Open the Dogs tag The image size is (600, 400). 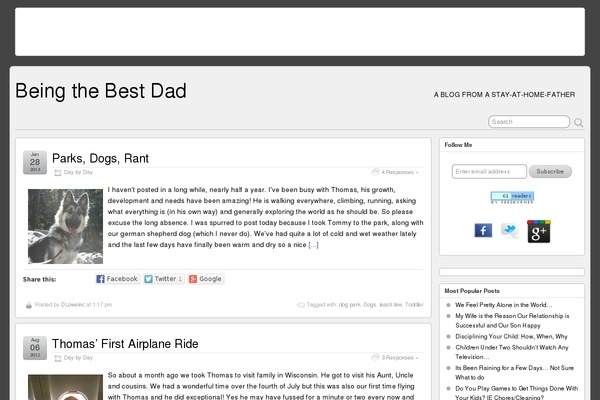click(x=370, y=305)
